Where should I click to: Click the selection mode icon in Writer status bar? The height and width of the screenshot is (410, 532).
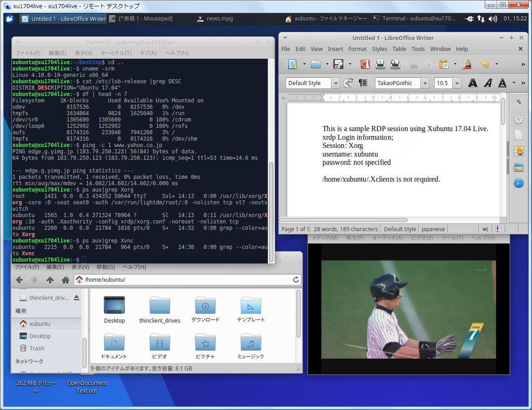click(486, 229)
